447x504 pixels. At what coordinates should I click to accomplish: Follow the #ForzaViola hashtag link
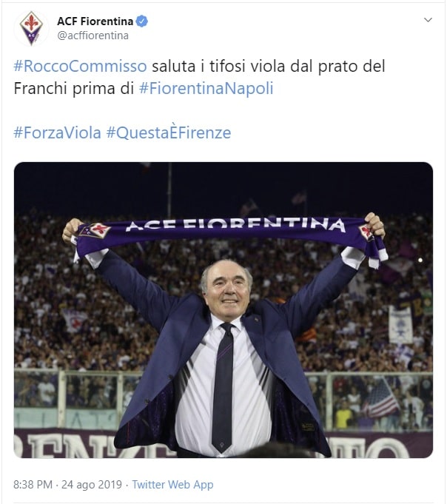tap(57, 132)
